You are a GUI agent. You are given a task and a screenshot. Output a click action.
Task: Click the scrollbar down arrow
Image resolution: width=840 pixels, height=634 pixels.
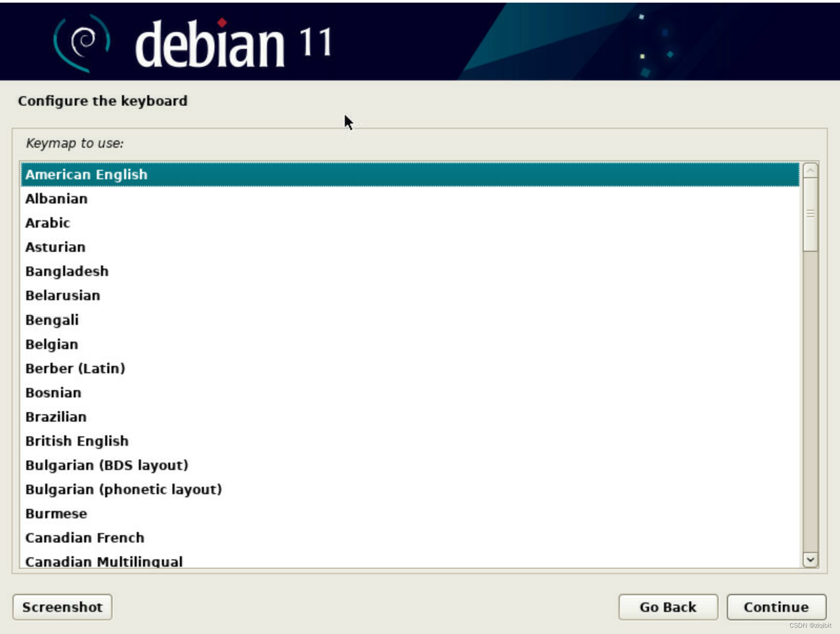coord(810,560)
